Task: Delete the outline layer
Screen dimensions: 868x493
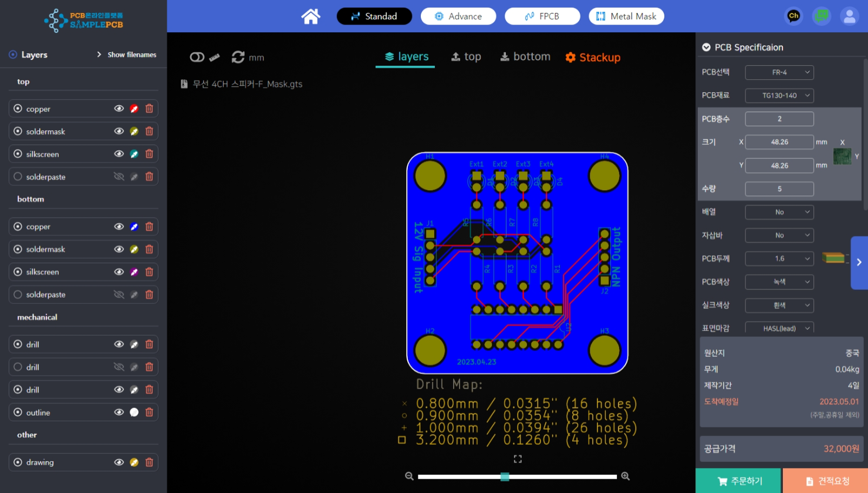Action: 149,413
